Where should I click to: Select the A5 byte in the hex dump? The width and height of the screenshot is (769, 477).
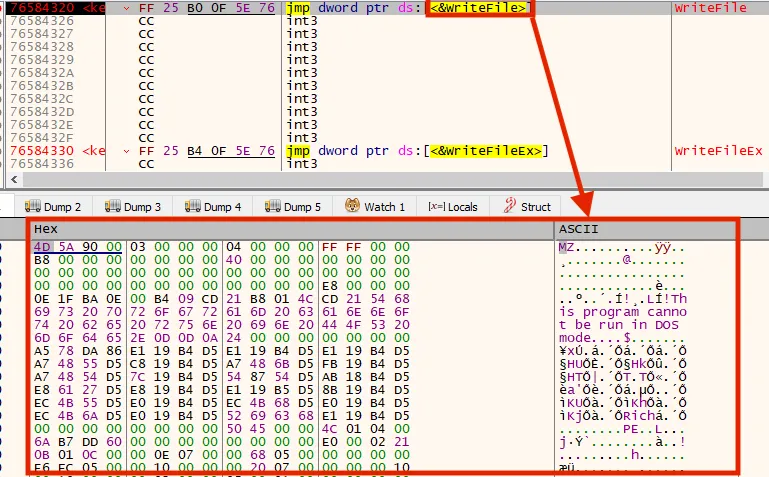click(x=42, y=351)
